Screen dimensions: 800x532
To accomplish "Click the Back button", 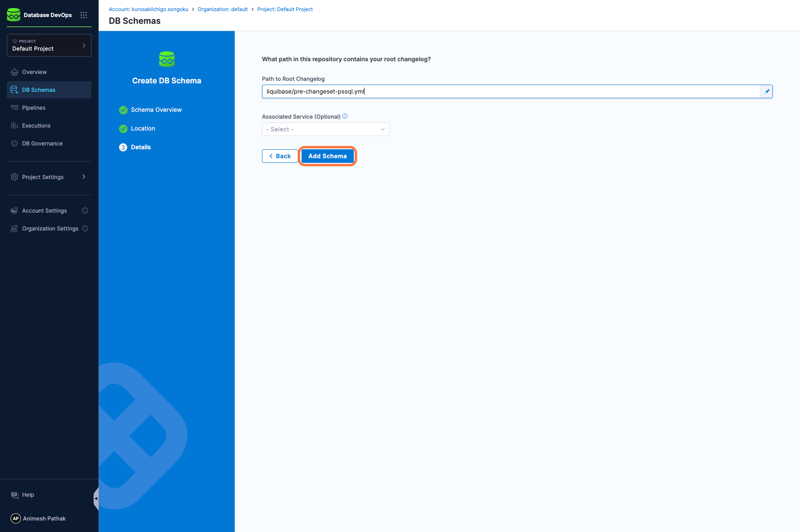I will (280, 156).
